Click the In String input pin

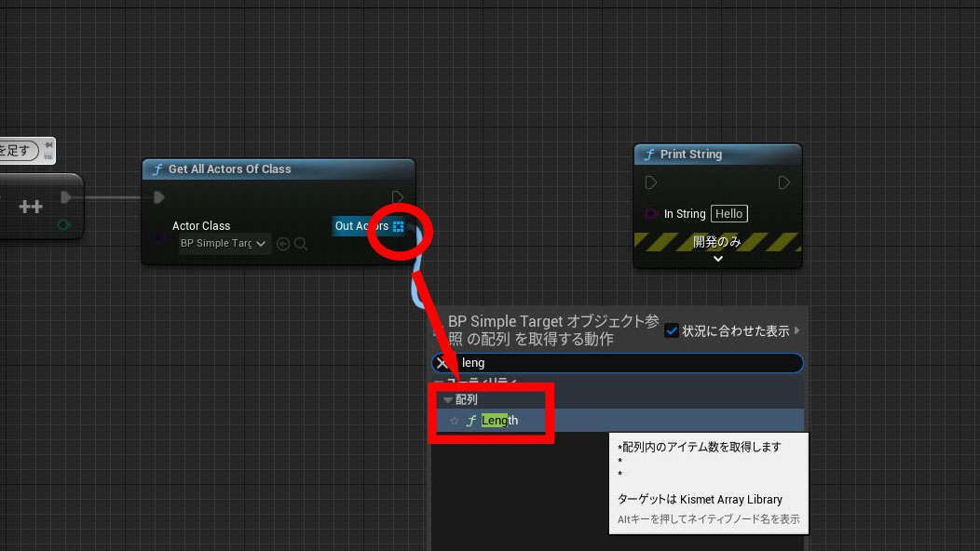(x=651, y=214)
